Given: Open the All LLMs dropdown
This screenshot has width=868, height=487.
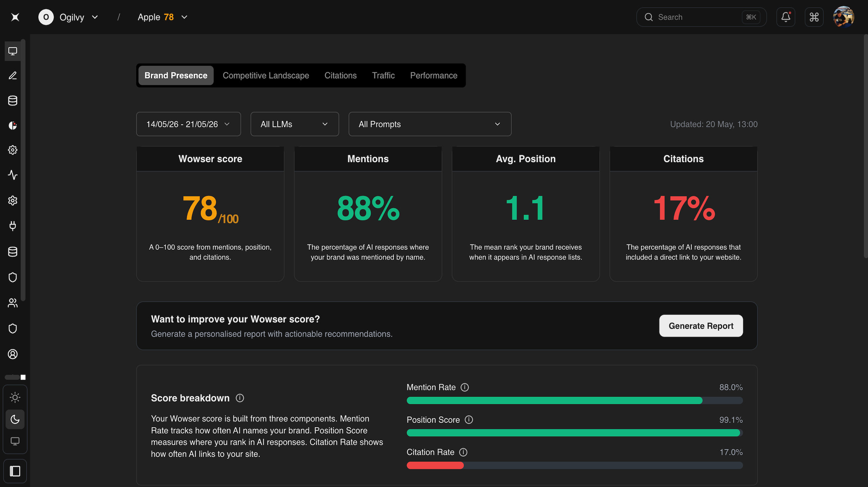Looking at the screenshot, I should [295, 124].
